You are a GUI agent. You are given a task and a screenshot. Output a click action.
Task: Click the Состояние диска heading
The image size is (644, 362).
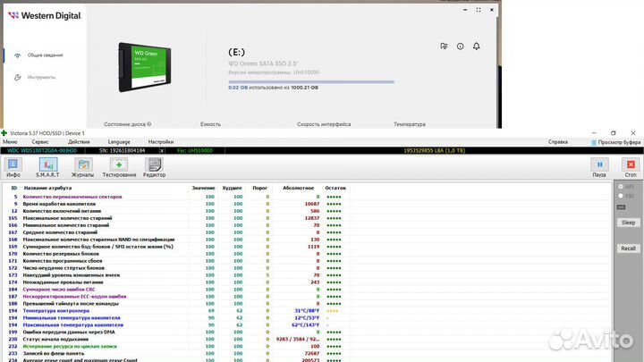point(125,124)
